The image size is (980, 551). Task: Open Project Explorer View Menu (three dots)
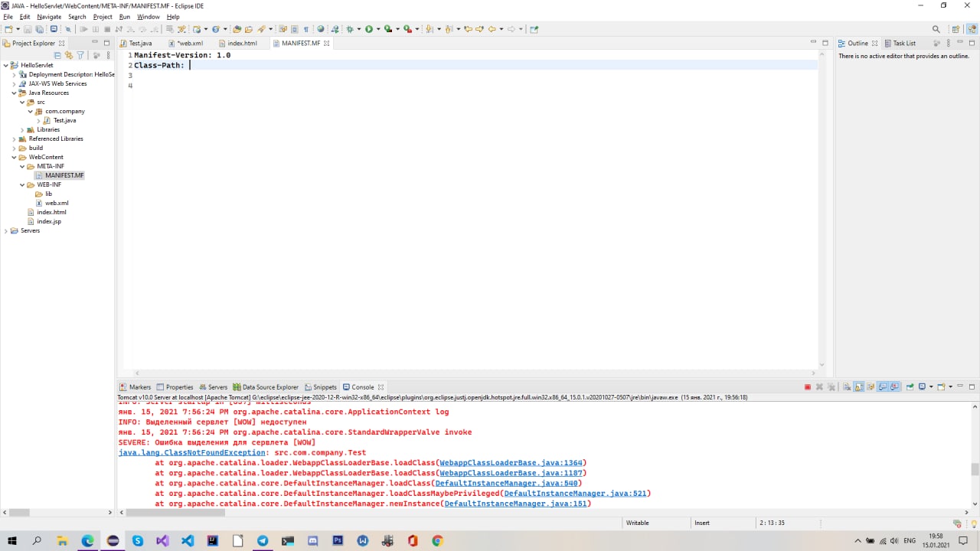107,55
